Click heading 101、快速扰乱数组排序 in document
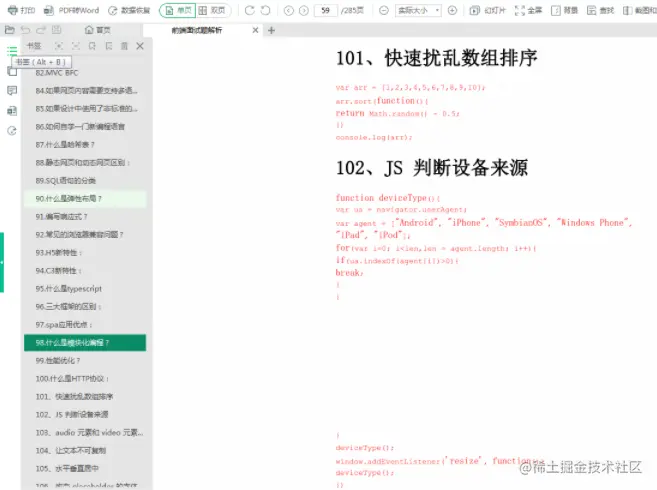The image size is (657, 490). 437,58
